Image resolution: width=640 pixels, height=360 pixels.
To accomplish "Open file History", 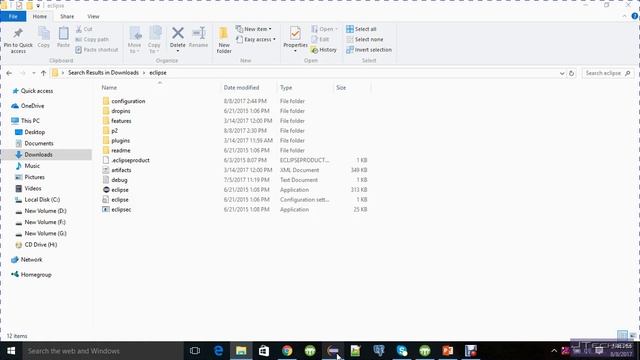I will coord(324,49).
